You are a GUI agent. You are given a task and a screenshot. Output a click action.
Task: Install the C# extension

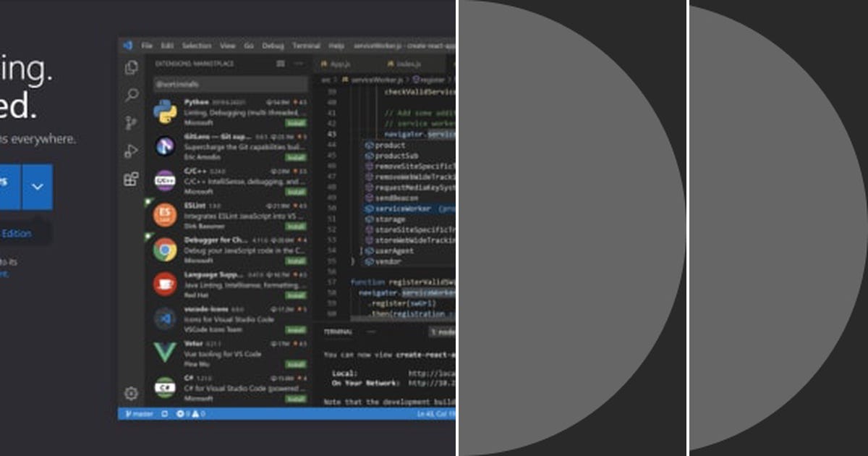295,398
